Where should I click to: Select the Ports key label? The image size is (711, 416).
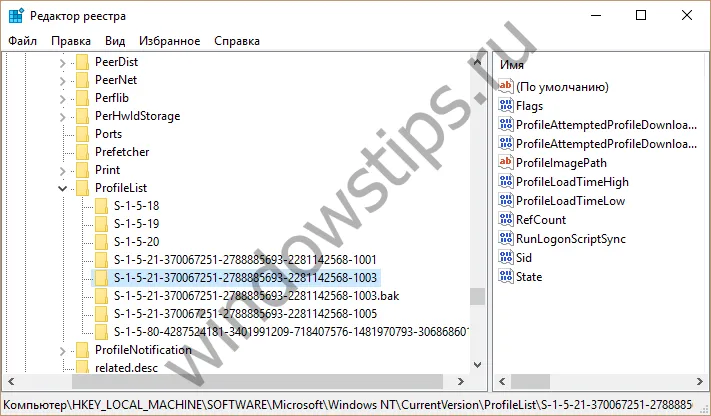[108, 134]
